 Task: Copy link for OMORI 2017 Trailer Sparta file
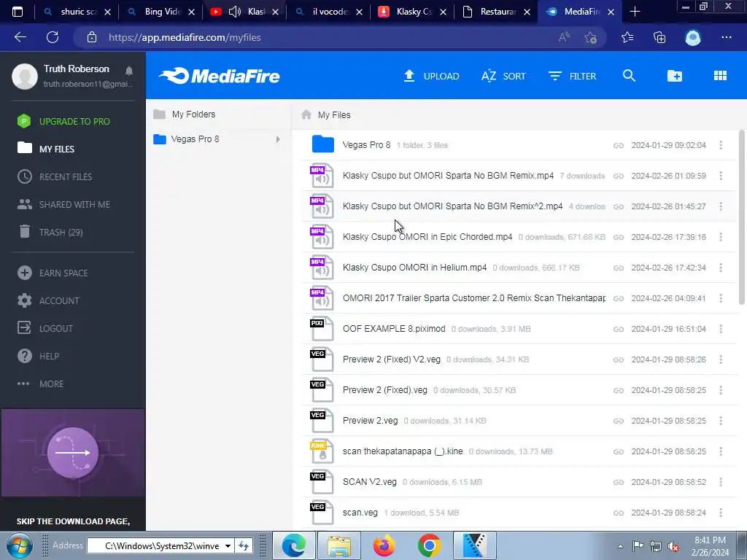[619, 298]
